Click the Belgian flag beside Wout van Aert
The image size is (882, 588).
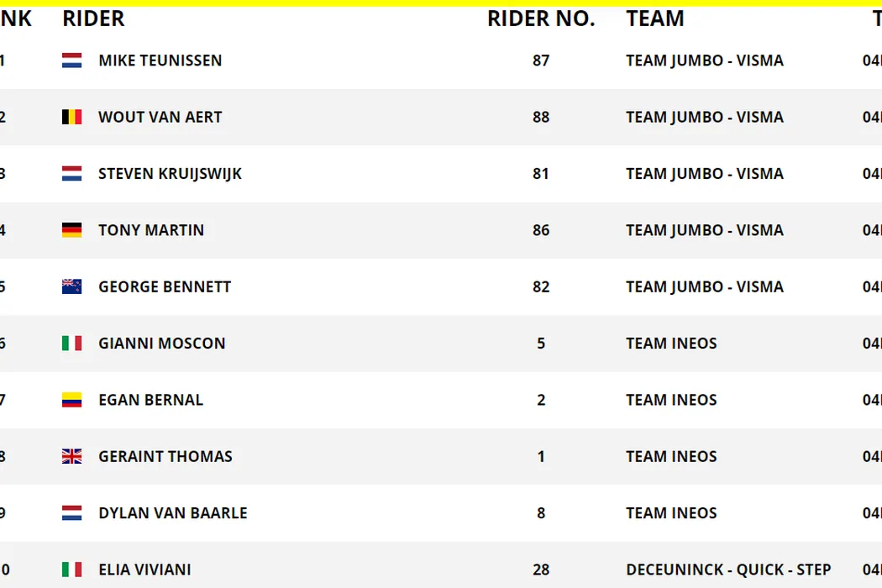(71, 117)
